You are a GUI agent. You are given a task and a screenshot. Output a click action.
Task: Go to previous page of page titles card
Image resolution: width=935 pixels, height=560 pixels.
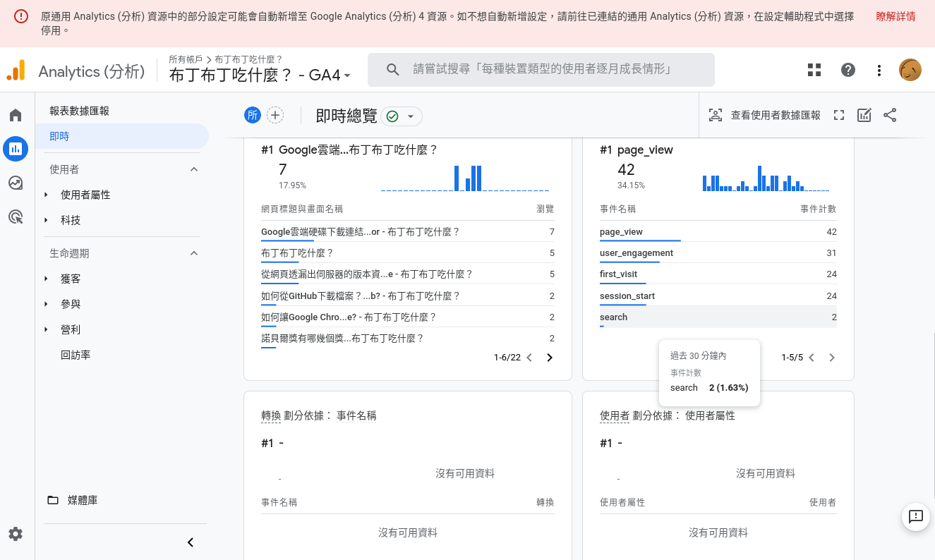[529, 358]
